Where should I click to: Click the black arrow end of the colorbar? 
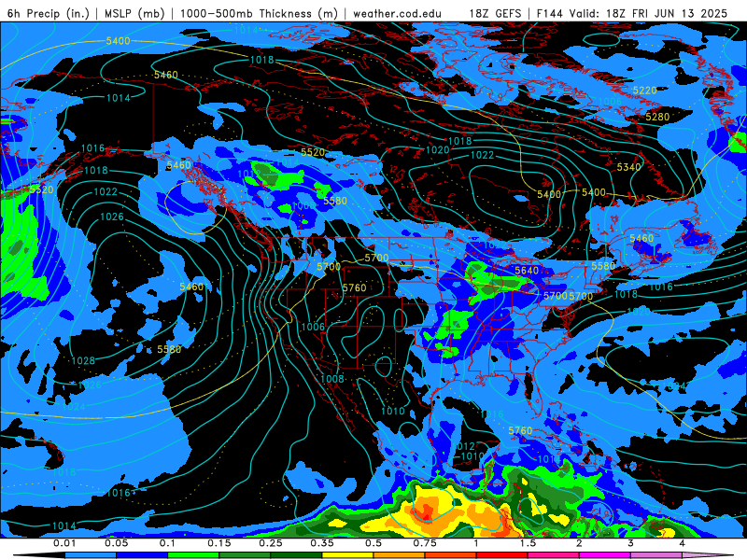(43, 555)
